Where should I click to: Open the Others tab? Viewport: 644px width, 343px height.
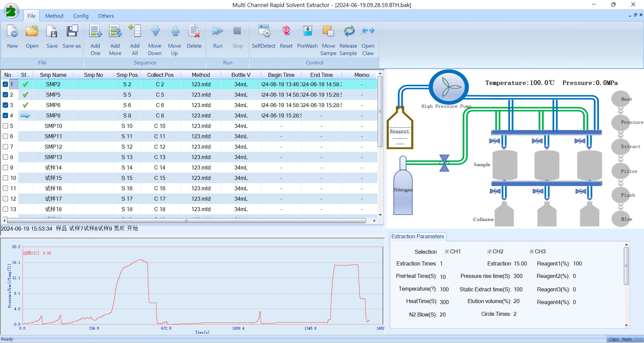(x=106, y=16)
